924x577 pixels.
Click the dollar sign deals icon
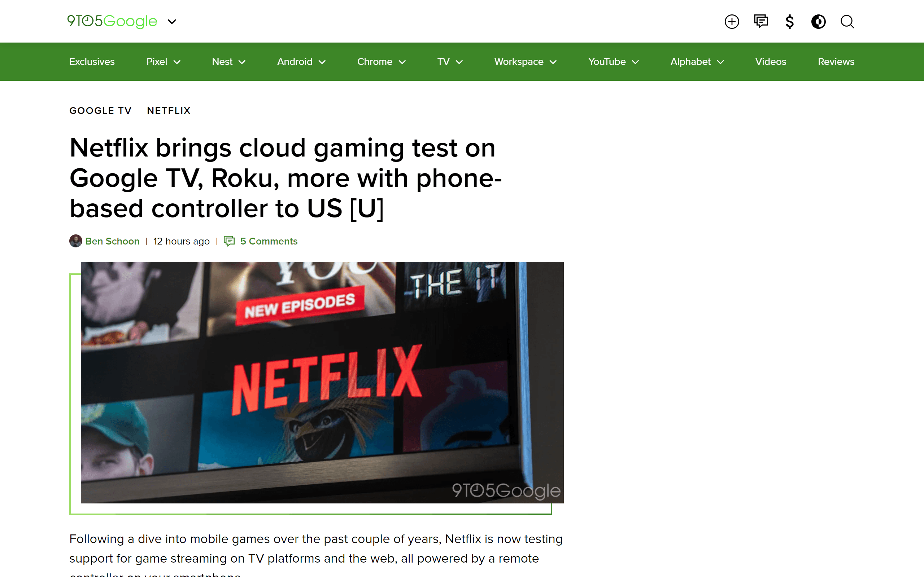790,21
